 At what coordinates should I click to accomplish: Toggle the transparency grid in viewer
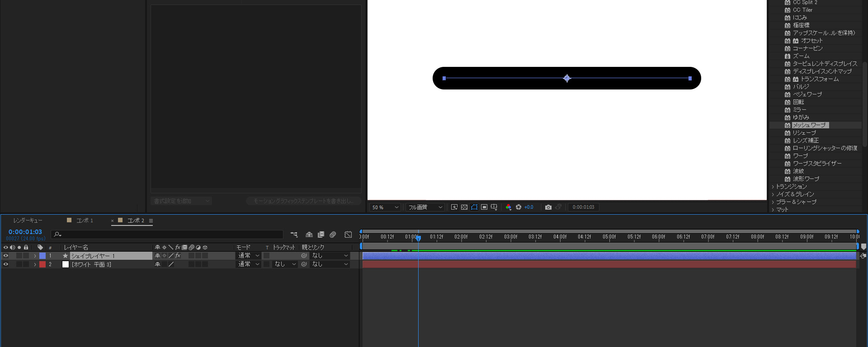pos(464,207)
